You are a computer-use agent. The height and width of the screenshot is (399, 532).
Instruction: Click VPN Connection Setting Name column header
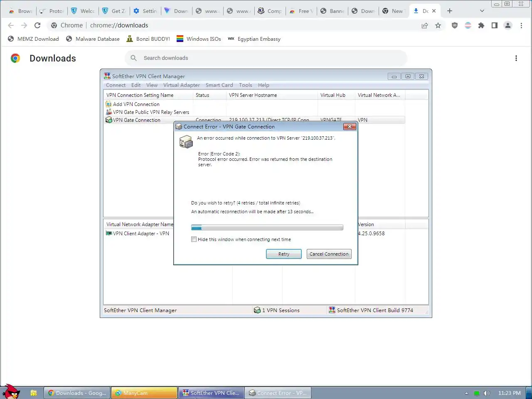click(148, 95)
